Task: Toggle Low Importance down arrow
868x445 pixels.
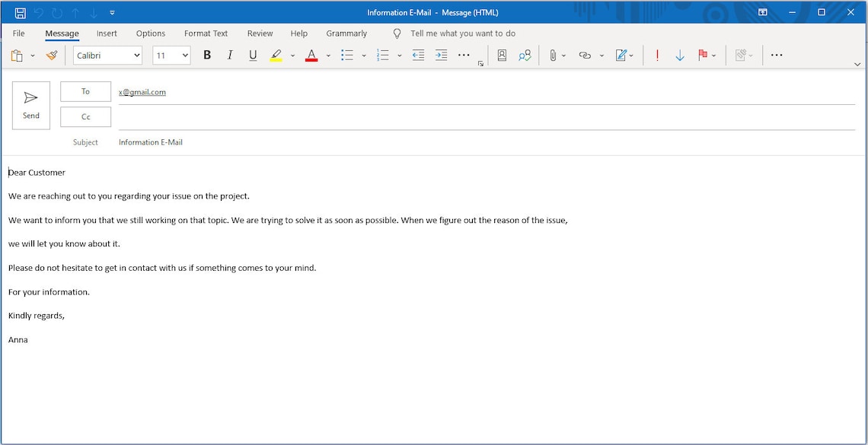Action: (x=681, y=56)
